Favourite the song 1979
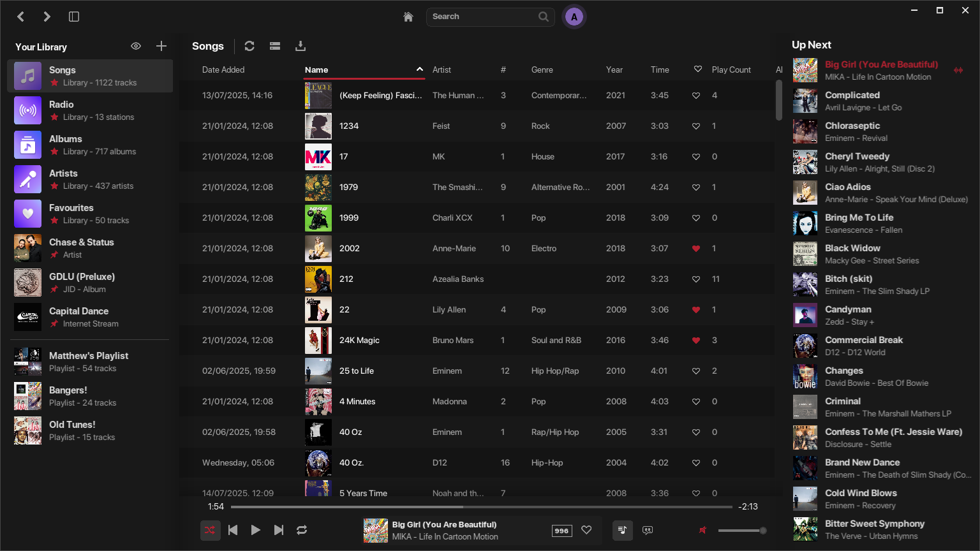The width and height of the screenshot is (980, 551). 696,187
